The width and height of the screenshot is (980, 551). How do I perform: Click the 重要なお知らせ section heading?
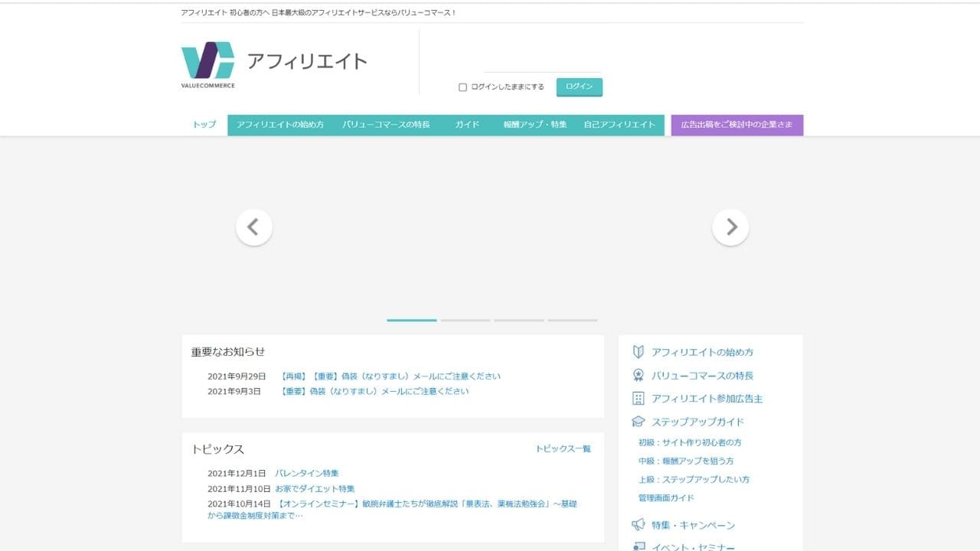(x=228, y=351)
